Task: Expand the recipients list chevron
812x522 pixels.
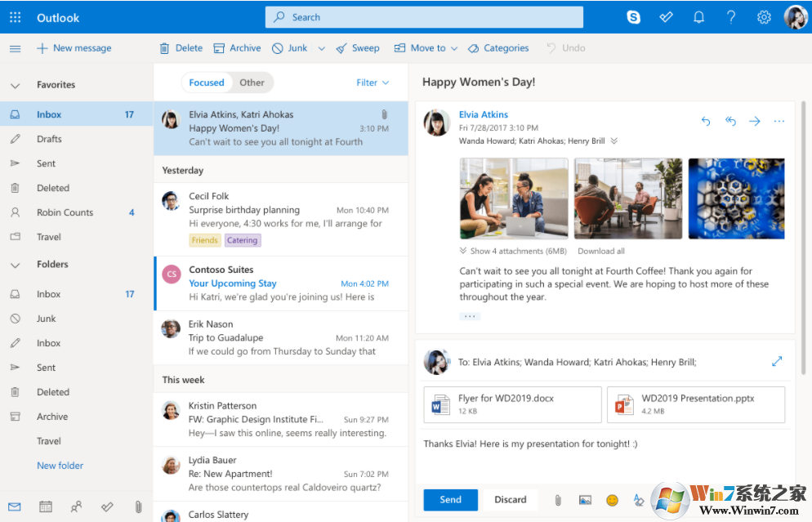Action: click(x=614, y=141)
